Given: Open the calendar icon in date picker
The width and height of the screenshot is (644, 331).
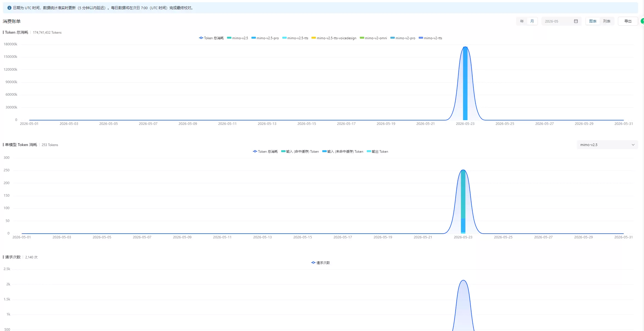Looking at the screenshot, I should click(576, 21).
